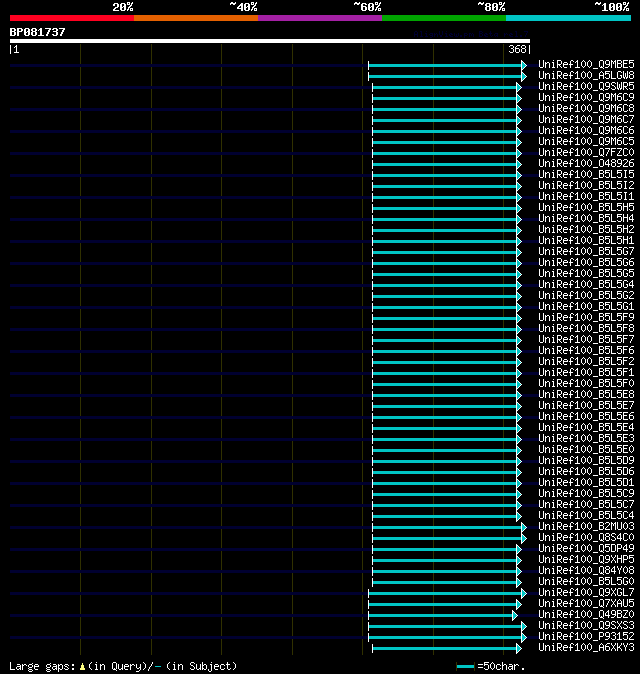Click the UniRef100_O48926 label
This screenshot has height=674, width=640.
pos(586,163)
